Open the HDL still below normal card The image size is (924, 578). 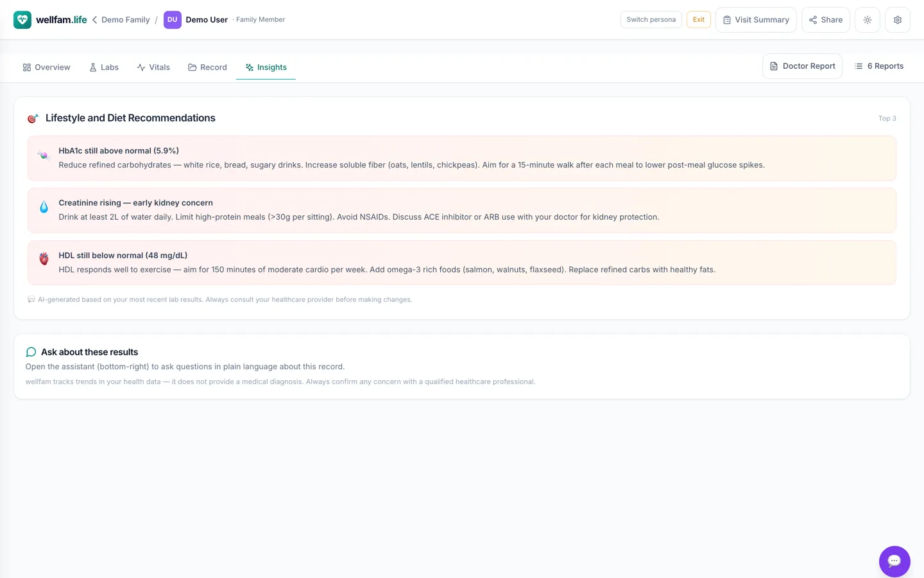pyautogui.click(x=462, y=263)
